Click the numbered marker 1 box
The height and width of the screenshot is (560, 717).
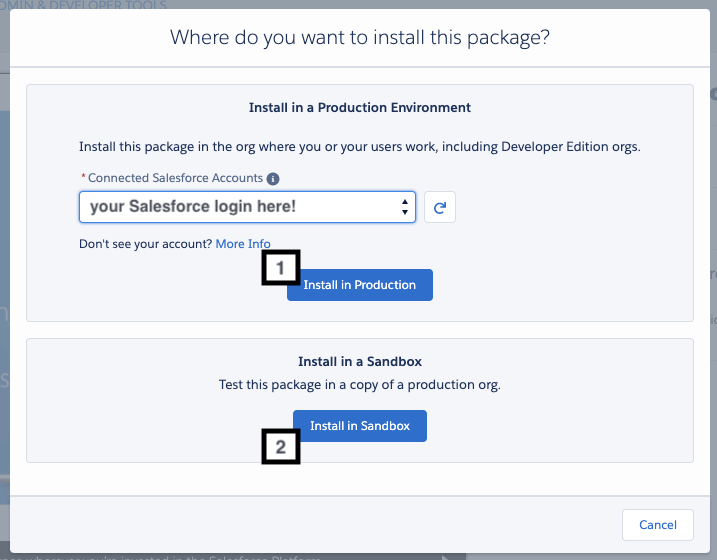pyautogui.click(x=281, y=267)
